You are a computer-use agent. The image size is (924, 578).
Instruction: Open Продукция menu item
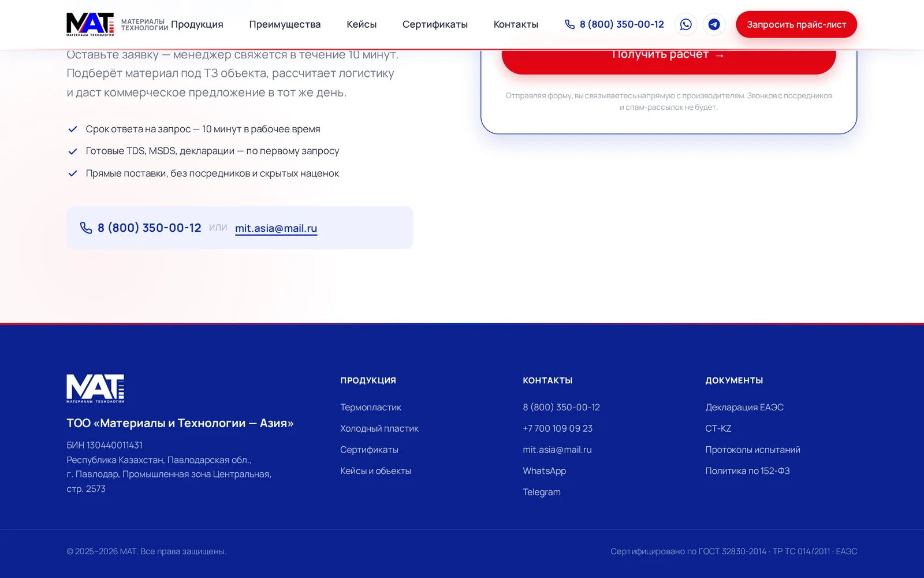tap(197, 24)
